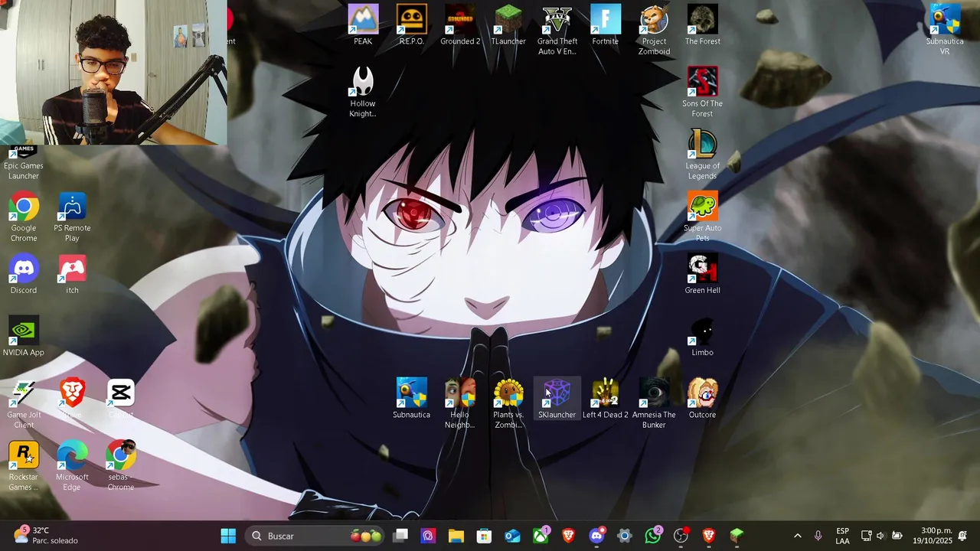Open the volume tray control

(880, 536)
